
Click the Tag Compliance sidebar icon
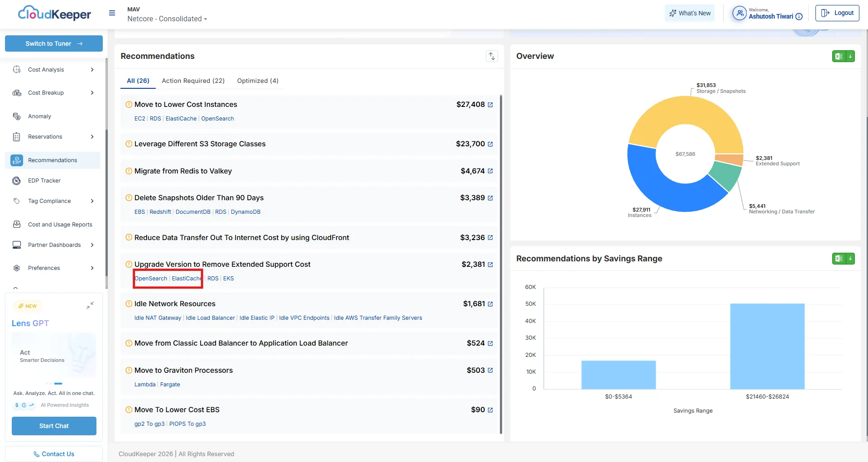tap(17, 201)
